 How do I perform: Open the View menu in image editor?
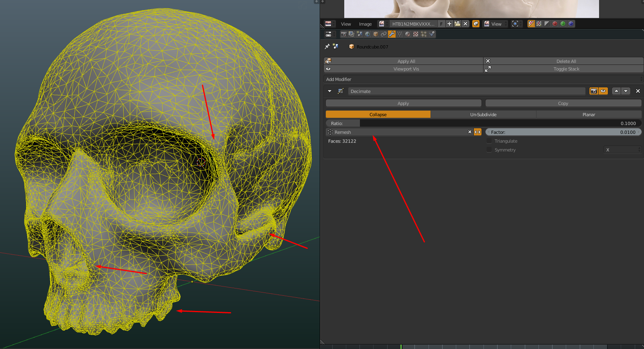tap(346, 24)
